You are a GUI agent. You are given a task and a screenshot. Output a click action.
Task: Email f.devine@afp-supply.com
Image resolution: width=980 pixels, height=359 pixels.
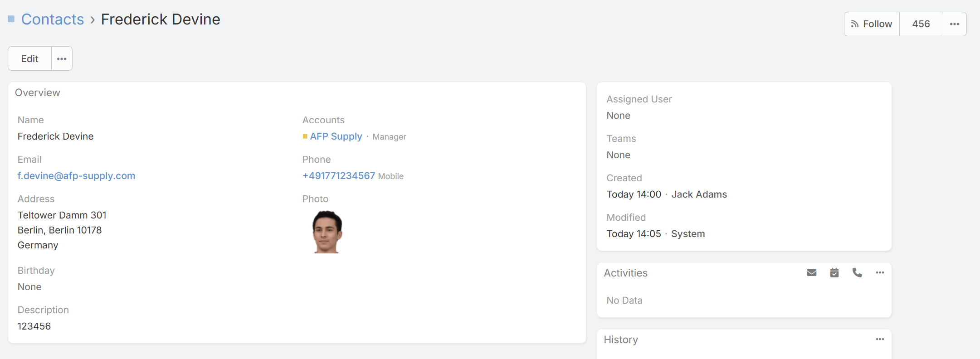(76, 176)
